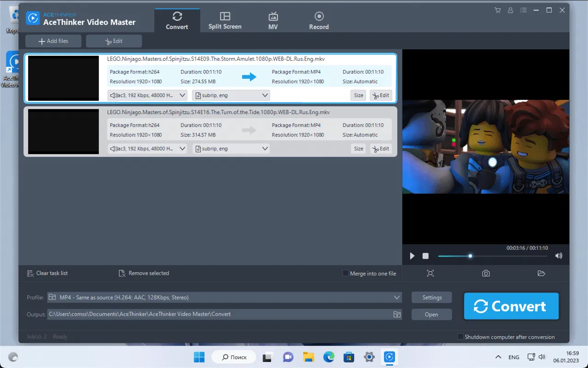This screenshot has width=588, height=368.
Task: Open the shopping cart icon in title bar
Action: point(498,10)
